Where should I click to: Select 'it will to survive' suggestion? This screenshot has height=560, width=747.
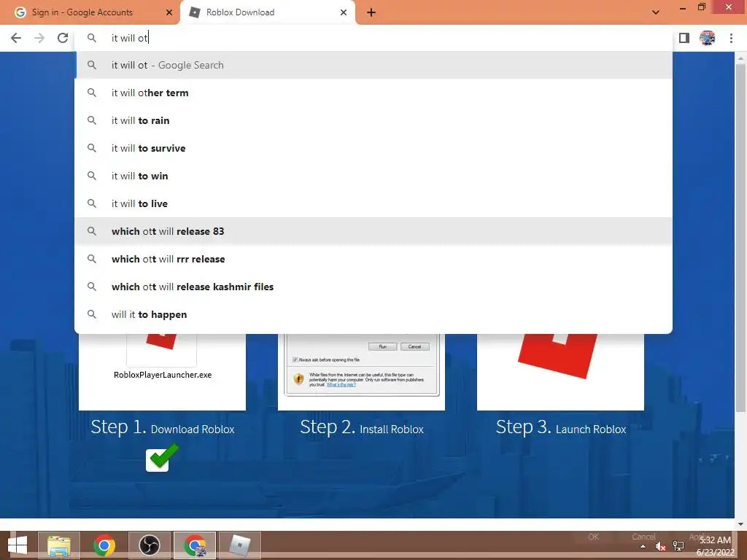pos(373,148)
